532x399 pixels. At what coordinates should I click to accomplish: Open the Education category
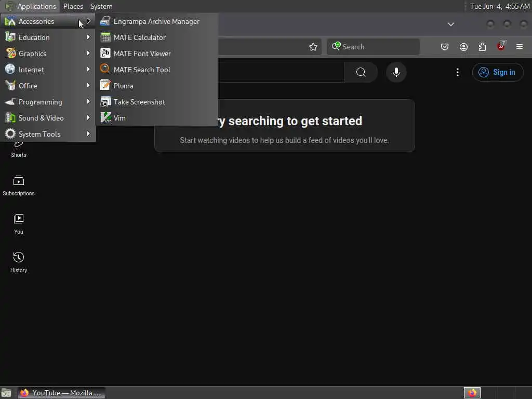coord(48,37)
